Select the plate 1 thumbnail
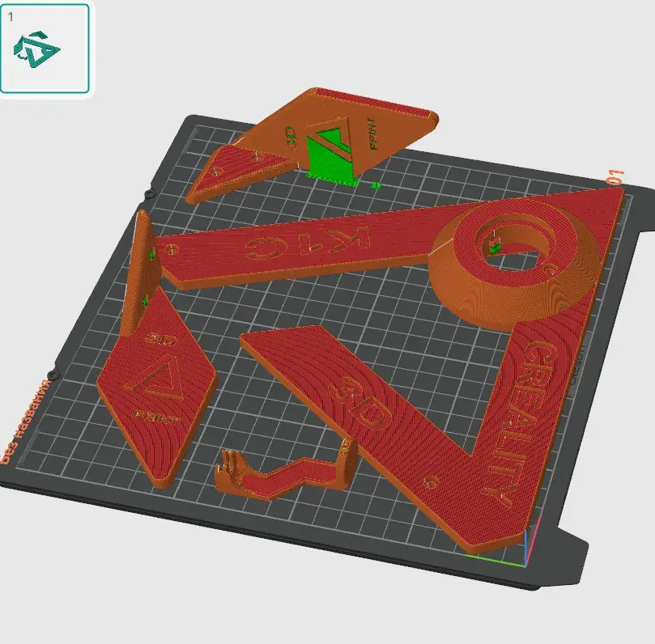Viewport: 655px width, 644px height. pos(45,49)
